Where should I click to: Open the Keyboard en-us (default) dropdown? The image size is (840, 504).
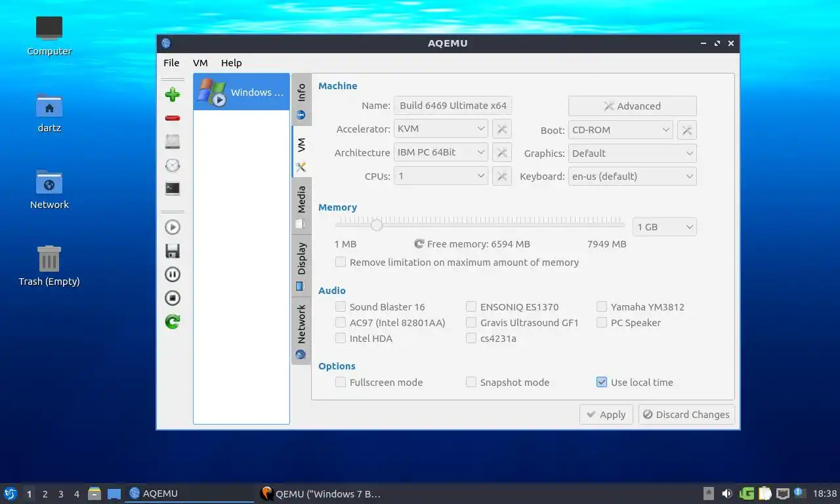(x=633, y=176)
